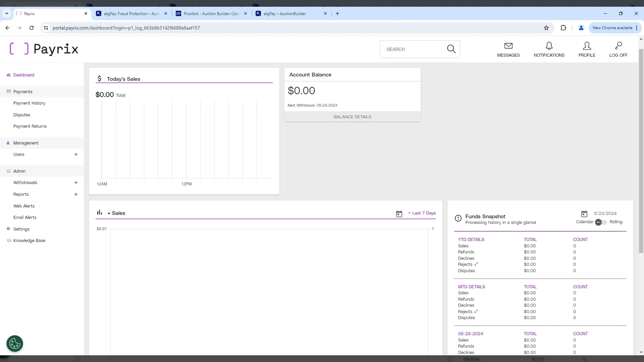
Task: Expand the Withdrawals plus sign
Action: click(x=76, y=183)
